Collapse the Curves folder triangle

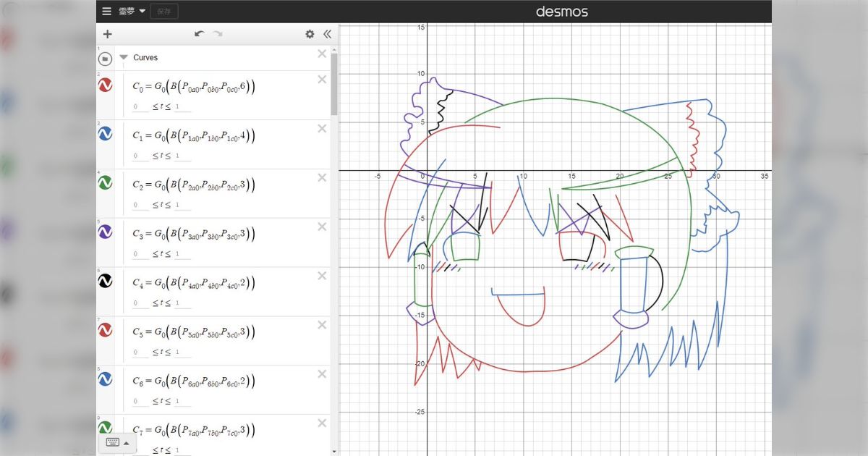pos(124,57)
